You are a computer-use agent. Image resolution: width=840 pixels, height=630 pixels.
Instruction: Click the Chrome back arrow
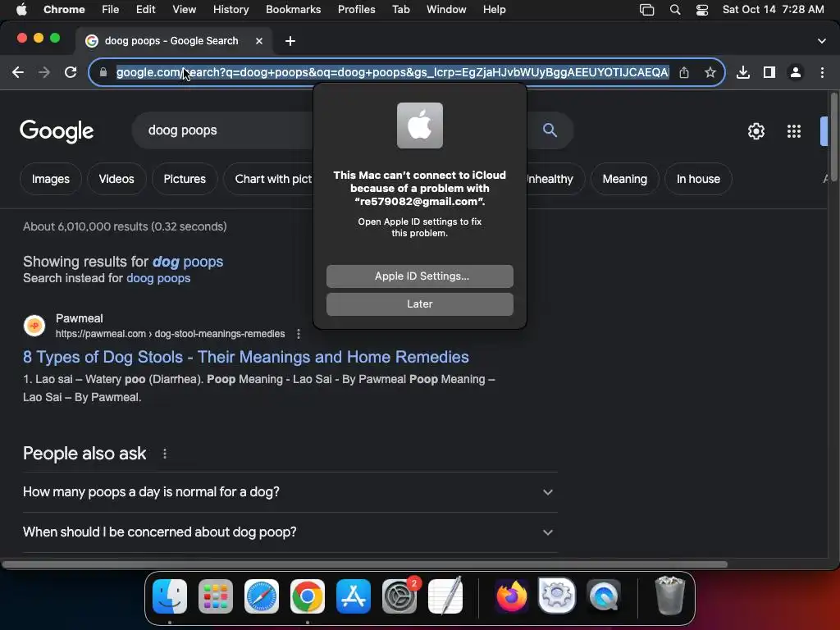18,72
